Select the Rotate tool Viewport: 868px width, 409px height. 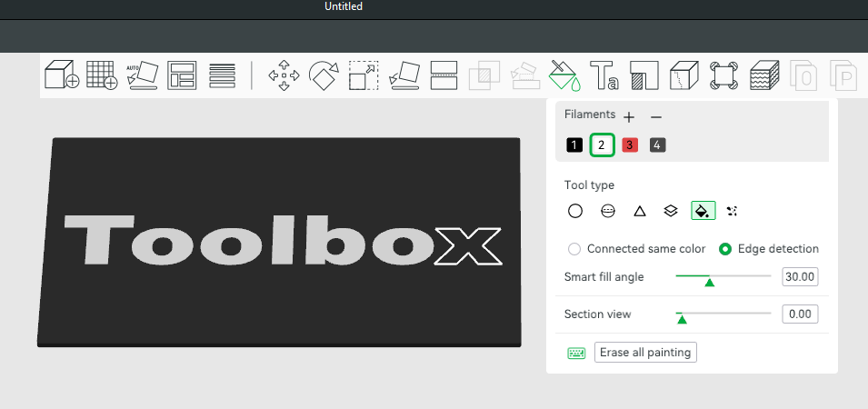[324, 75]
